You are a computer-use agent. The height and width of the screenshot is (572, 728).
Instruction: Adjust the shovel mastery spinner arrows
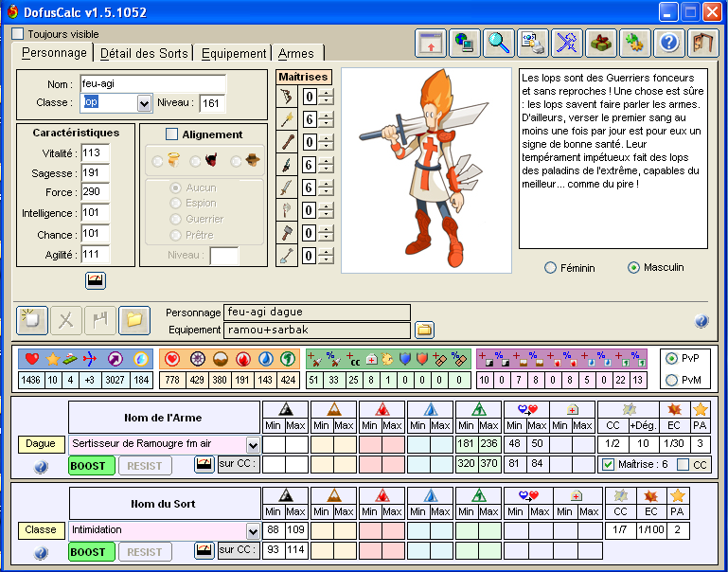[x=327, y=256]
